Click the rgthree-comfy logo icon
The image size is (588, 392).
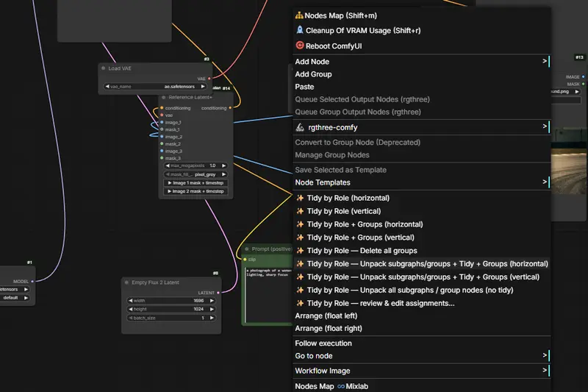click(x=300, y=127)
